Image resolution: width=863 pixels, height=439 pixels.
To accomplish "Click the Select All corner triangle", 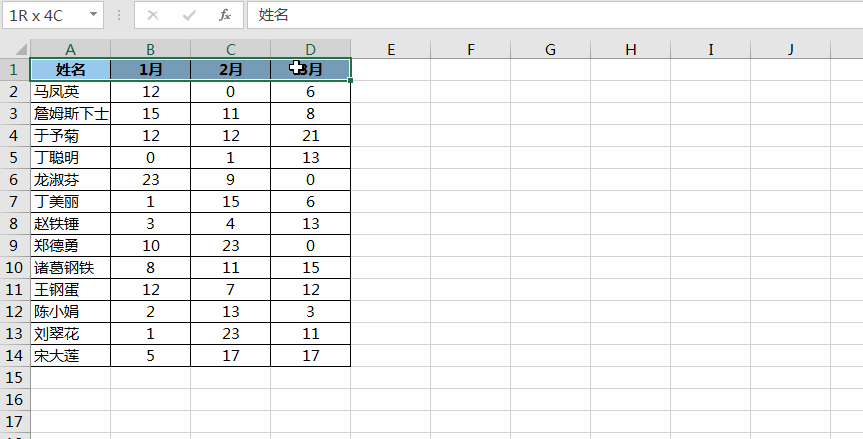I will [x=15, y=49].
